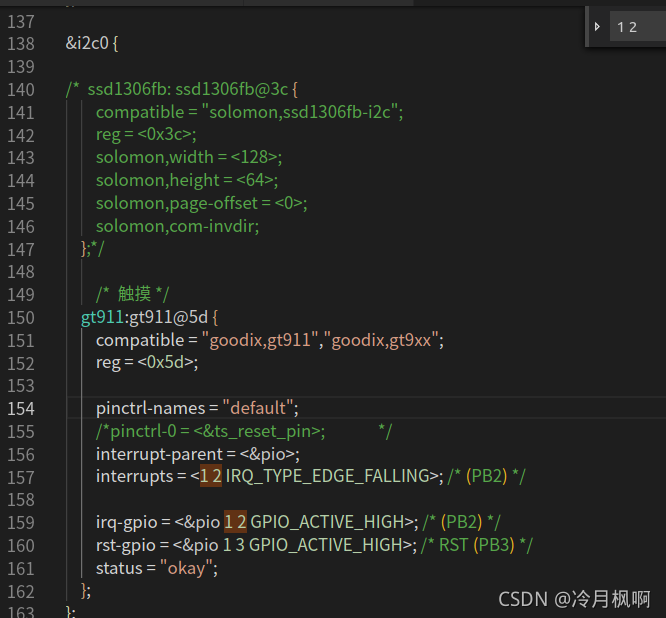Click the '"goodix,gt911"' string
Image resolution: width=666 pixels, height=618 pixels.
click(x=260, y=340)
